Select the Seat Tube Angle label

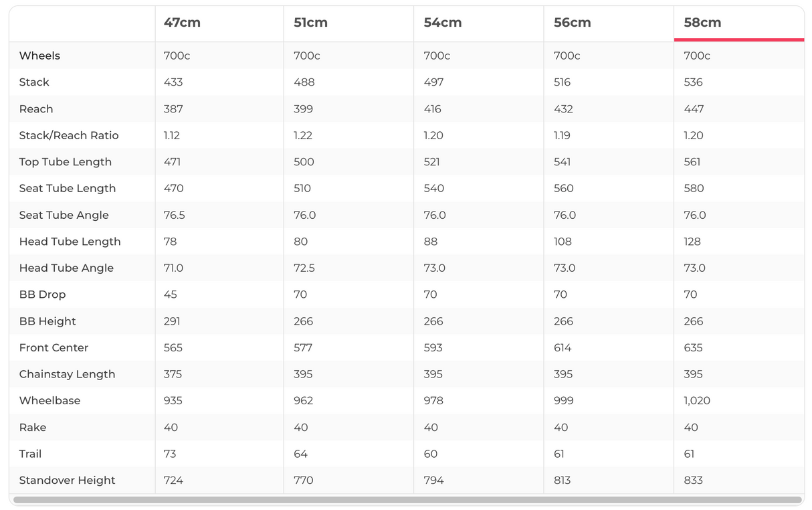[64, 215]
